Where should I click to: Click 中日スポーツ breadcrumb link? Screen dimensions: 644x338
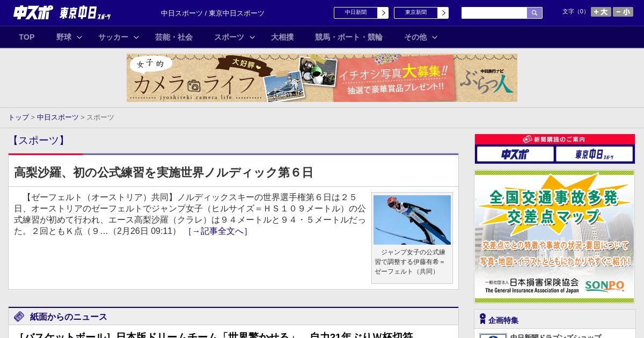tap(57, 117)
